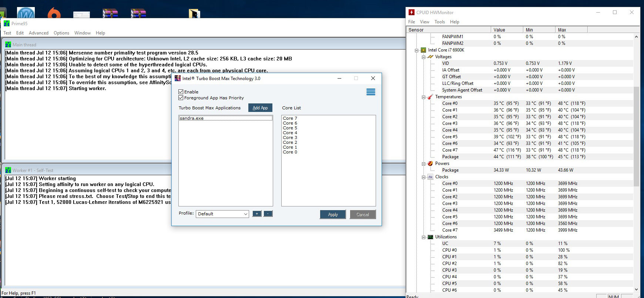Image resolution: width=644 pixels, height=298 pixels.
Task: Click the minus profile button
Action: click(x=268, y=213)
